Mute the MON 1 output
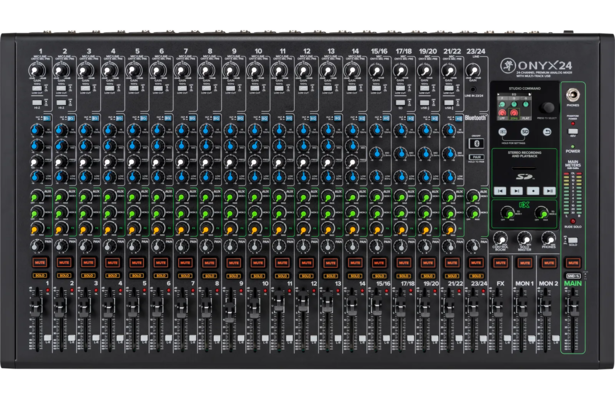Viewport: 615px width, 400px height. tap(525, 262)
